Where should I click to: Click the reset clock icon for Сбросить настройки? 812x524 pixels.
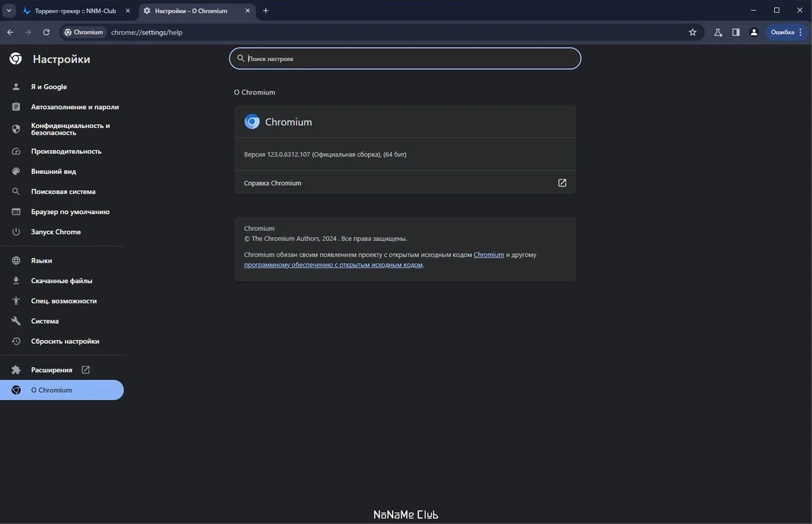click(16, 342)
